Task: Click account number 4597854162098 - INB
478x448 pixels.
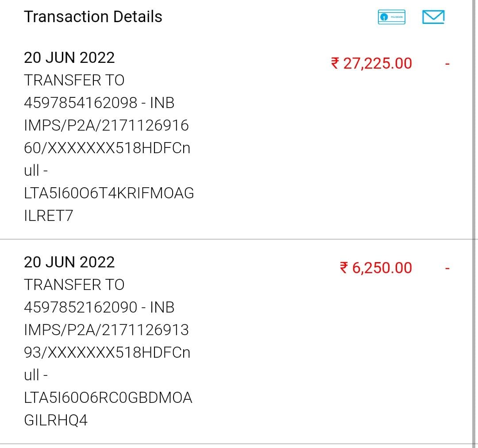Action: point(99,103)
